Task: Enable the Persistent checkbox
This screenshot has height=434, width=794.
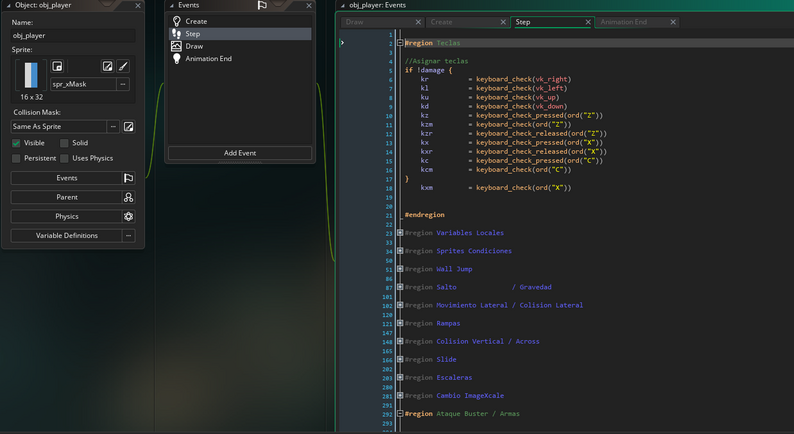Action: point(16,158)
